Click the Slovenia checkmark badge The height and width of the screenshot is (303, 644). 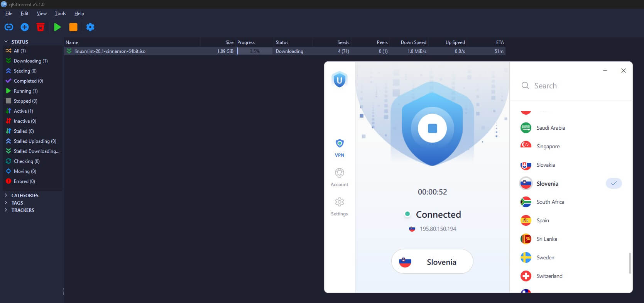614,183
